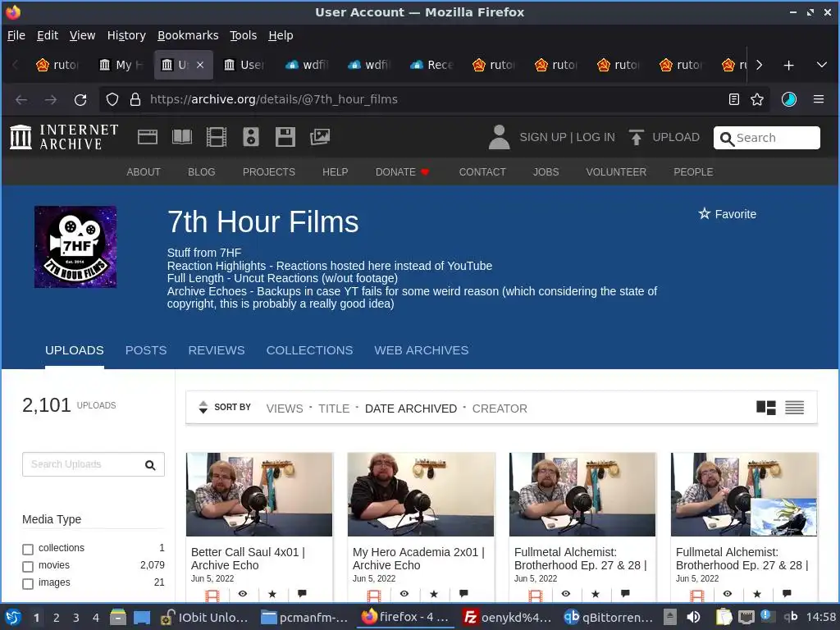Open the Tools menu
This screenshot has width=840, height=630.
click(243, 35)
